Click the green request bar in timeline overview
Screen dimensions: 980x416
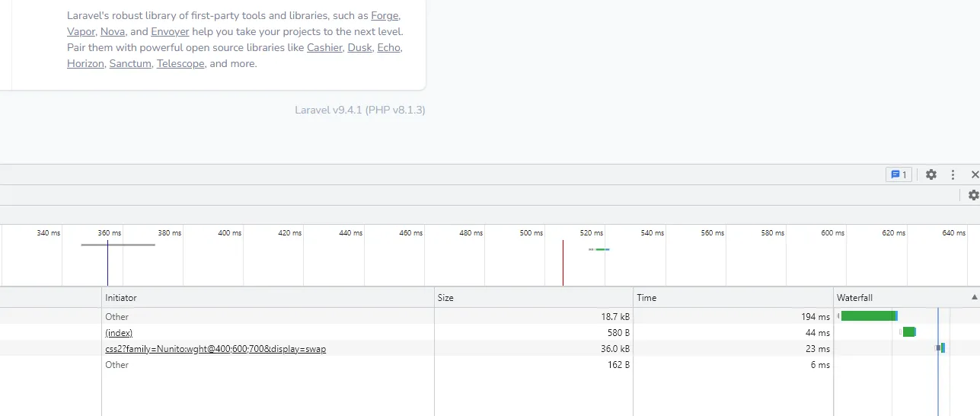point(602,249)
